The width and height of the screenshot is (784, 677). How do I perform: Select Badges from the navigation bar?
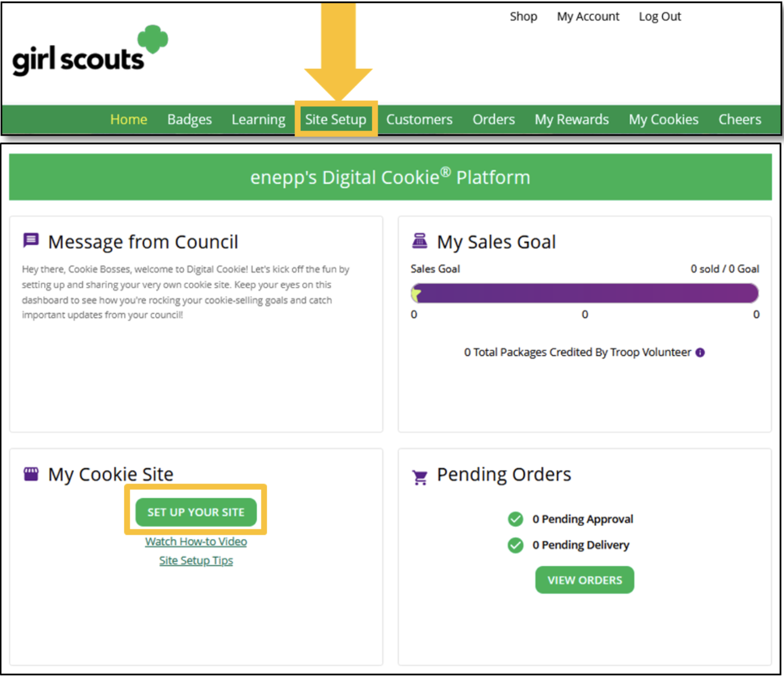(x=189, y=119)
